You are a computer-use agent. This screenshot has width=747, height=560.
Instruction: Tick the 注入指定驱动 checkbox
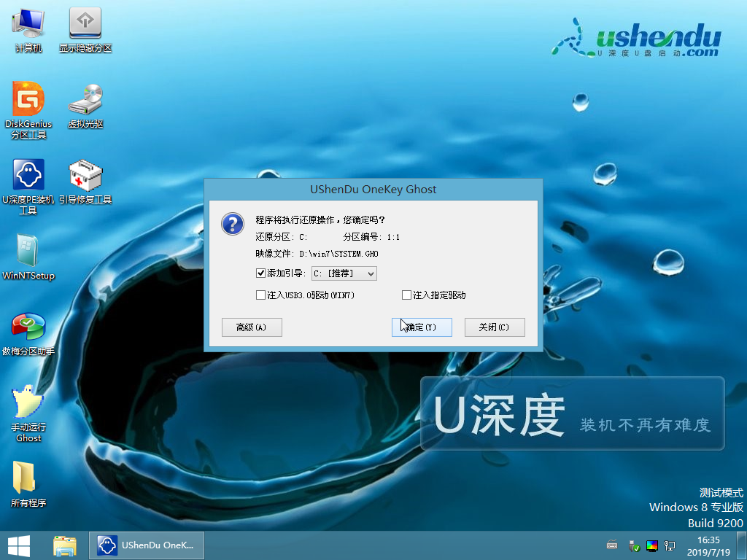click(406, 295)
